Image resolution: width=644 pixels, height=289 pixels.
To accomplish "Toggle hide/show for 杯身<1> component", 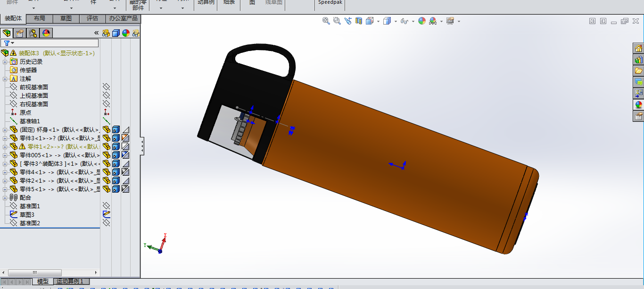I will tap(116, 129).
